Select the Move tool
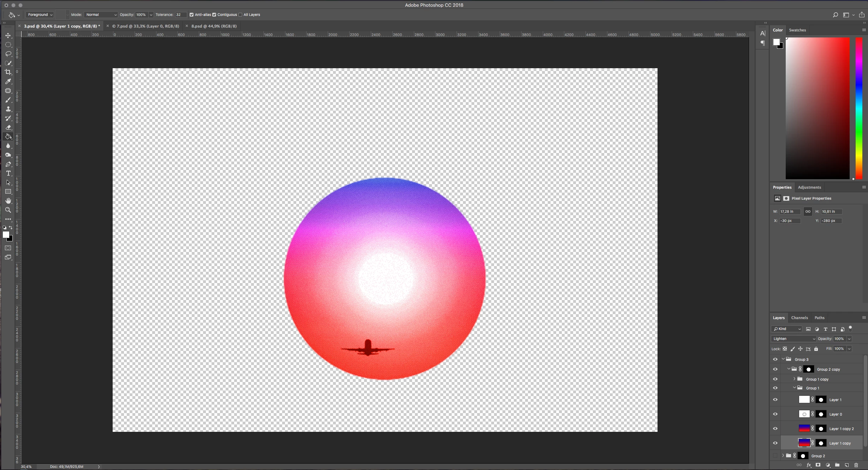868x470 pixels. pos(8,36)
